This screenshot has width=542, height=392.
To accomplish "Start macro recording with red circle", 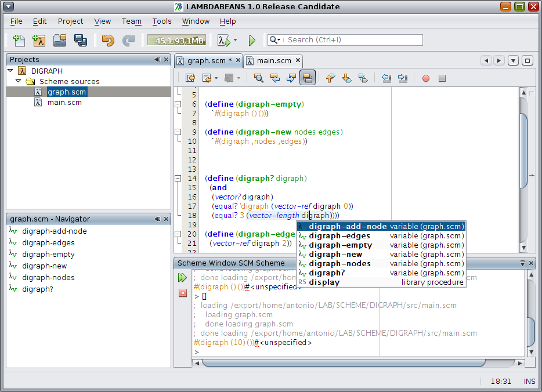I will [x=426, y=78].
